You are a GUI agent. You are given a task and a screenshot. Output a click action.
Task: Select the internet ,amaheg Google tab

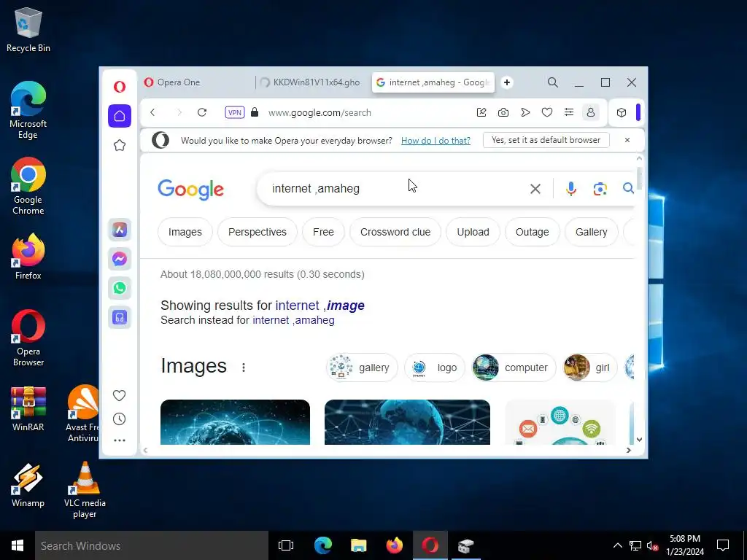[x=433, y=82]
